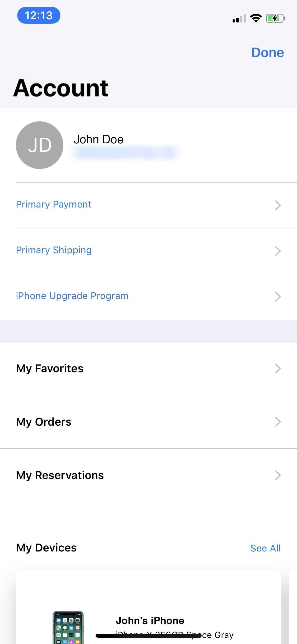
Task: Tap the blue 12:13 time pill
Action: [x=39, y=15]
